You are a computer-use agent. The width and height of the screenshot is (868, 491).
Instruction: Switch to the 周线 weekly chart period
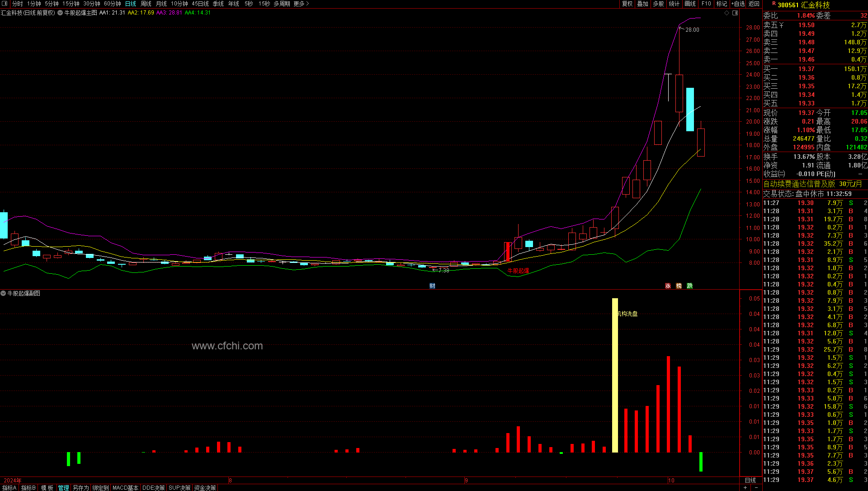click(146, 4)
